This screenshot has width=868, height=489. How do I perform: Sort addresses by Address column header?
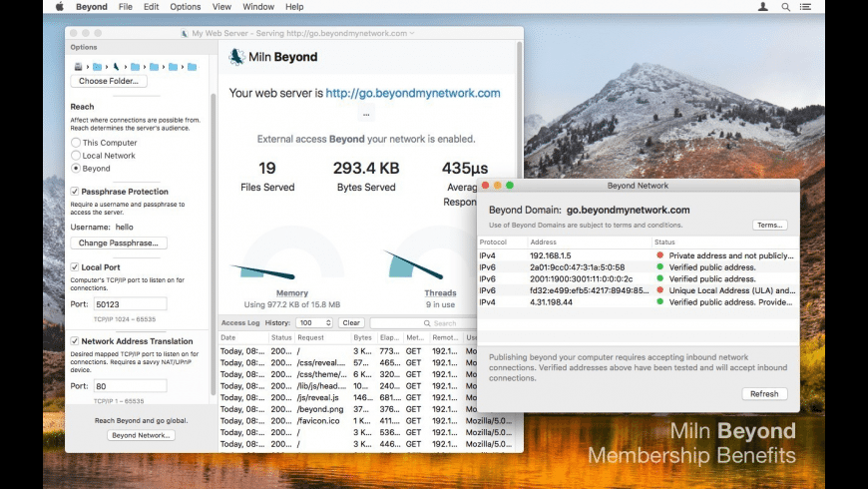[x=589, y=243]
